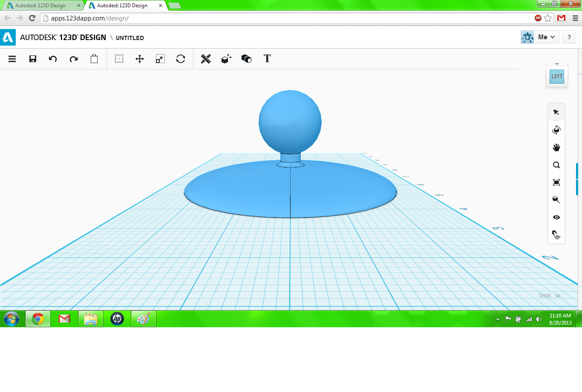Activate the Pan hand tool
This screenshot has height=392, width=582.
click(x=556, y=147)
